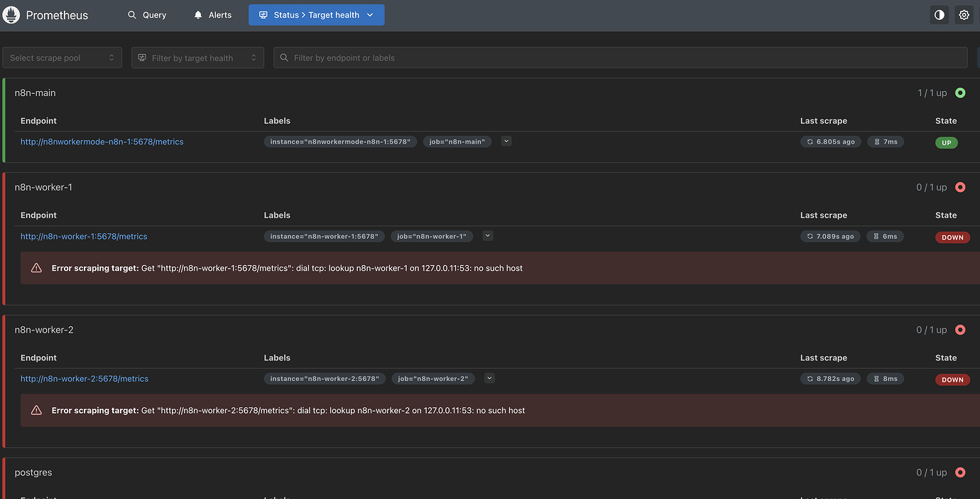Screen dimensions: 980x499
Task: Click the 7ms scrape duration chip for n8n-main
Action: (x=886, y=141)
